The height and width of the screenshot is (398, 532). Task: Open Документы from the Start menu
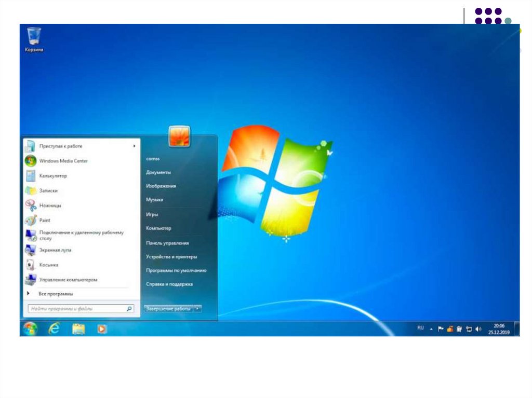[x=158, y=172]
